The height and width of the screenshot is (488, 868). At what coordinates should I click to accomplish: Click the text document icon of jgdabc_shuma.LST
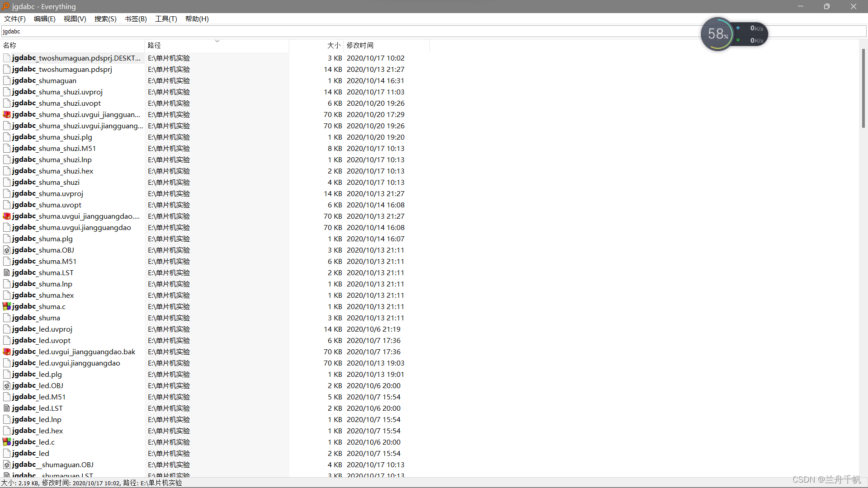(x=7, y=272)
